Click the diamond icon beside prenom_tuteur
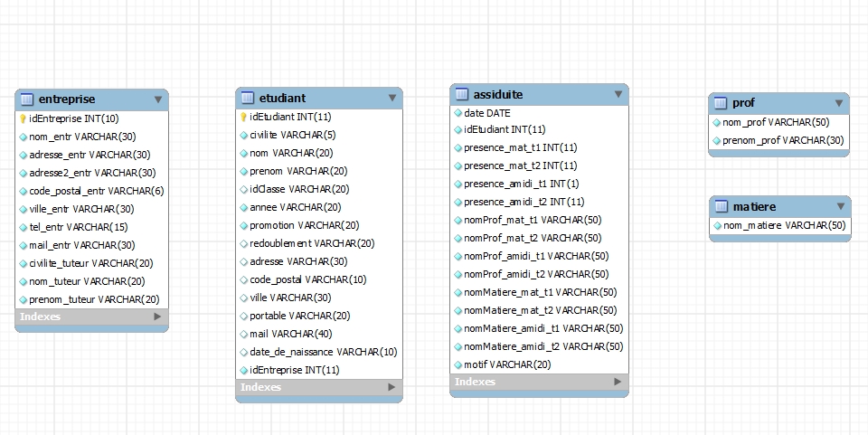Screen dimensions: 868x435 pyautogui.click(x=23, y=299)
